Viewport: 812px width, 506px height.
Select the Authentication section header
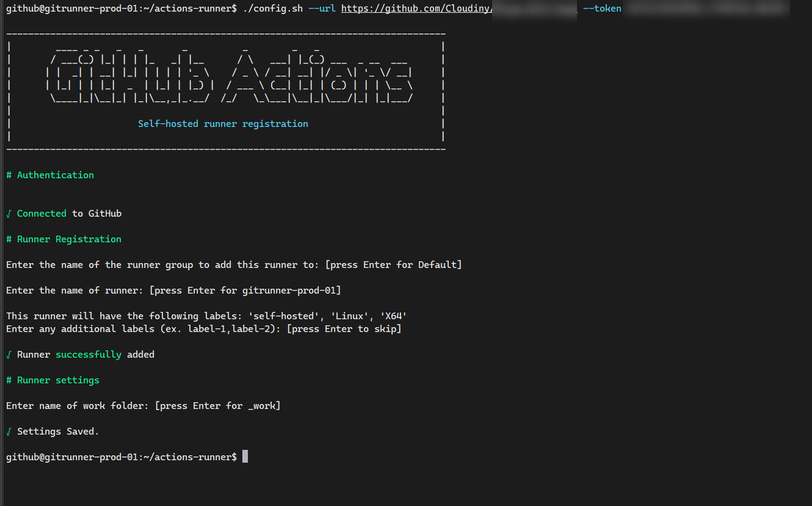[50, 175]
